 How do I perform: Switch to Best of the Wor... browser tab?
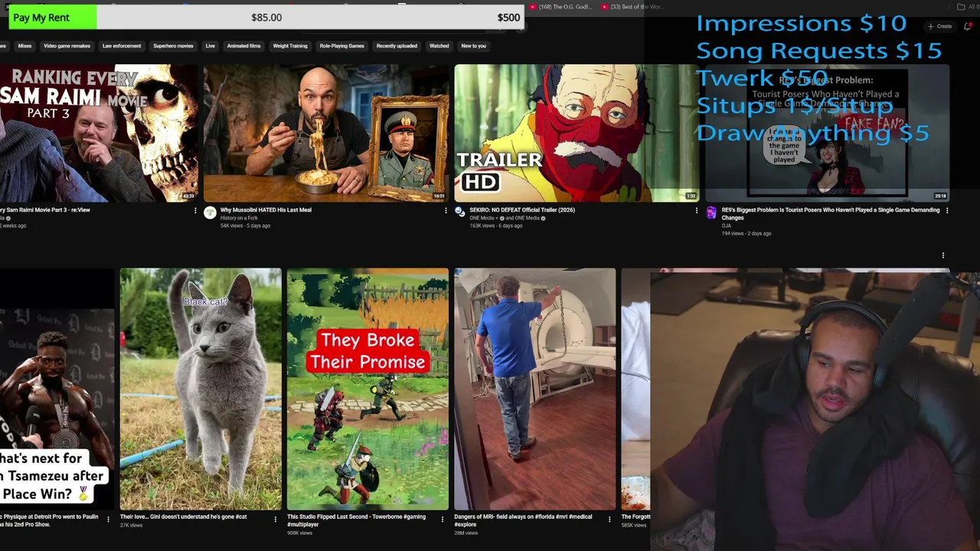click(x=632, y=7)
